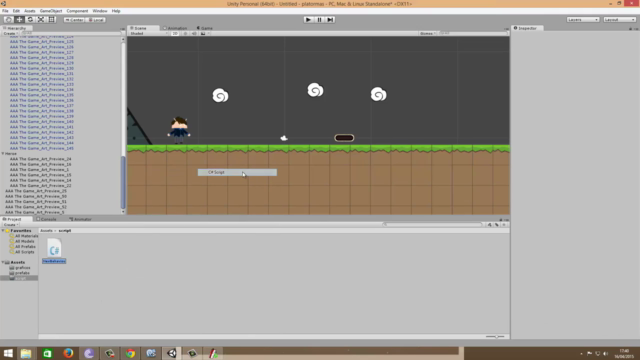The height and width of the screenshot is (360, 640).
Task: Click the Inspector lock icon
Action: click(630, 29)
